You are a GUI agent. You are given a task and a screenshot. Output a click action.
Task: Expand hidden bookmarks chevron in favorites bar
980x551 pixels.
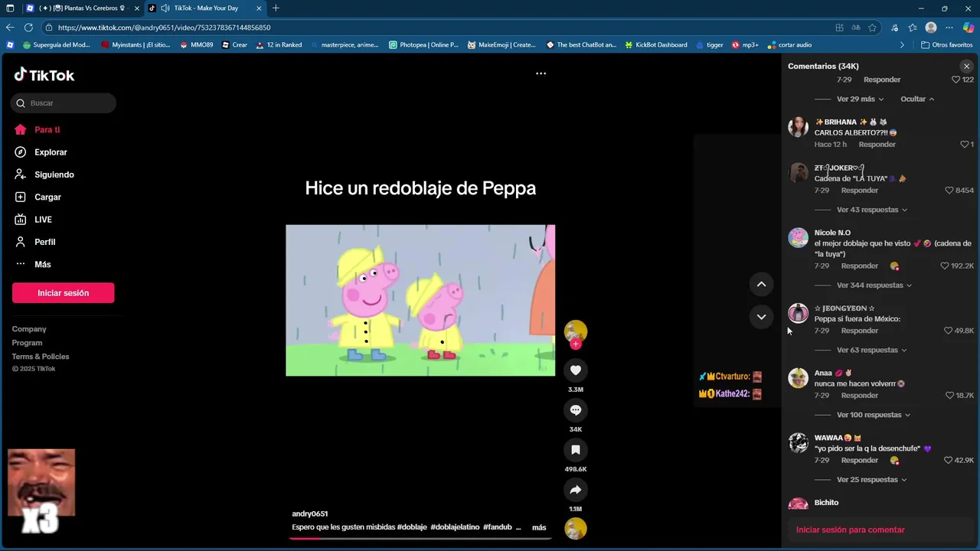[901, 45]
